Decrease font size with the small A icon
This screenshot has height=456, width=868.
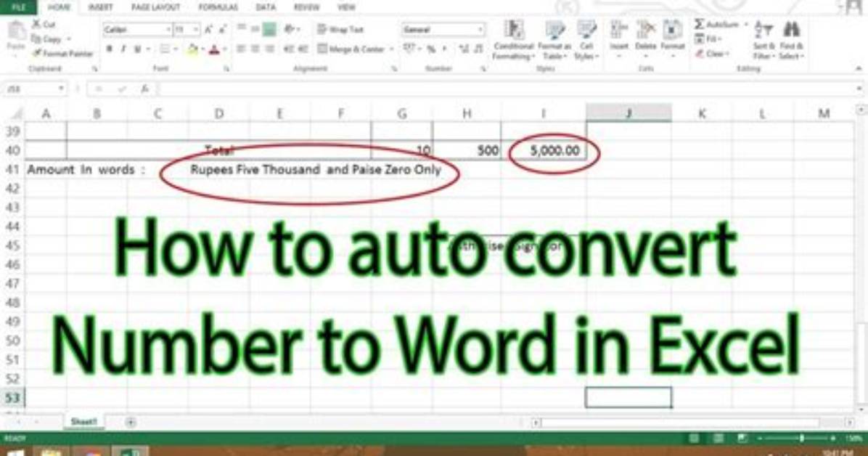[x=222, y=29]
